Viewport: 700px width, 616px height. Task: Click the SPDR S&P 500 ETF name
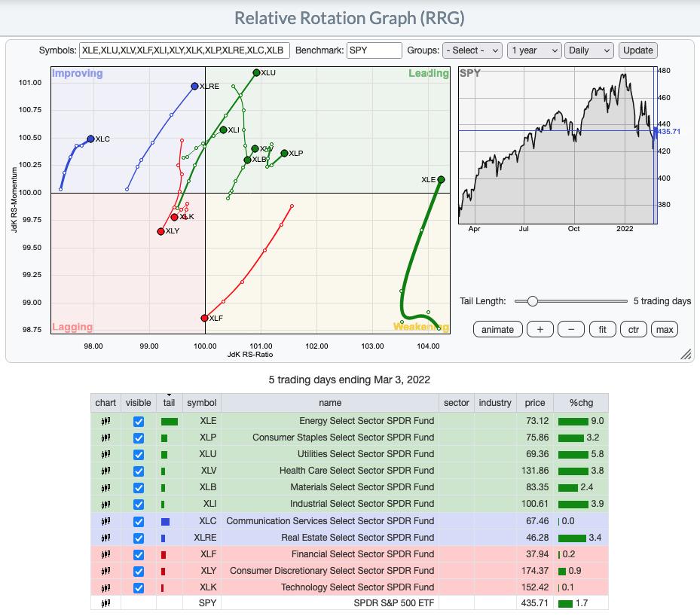[394, 603]
